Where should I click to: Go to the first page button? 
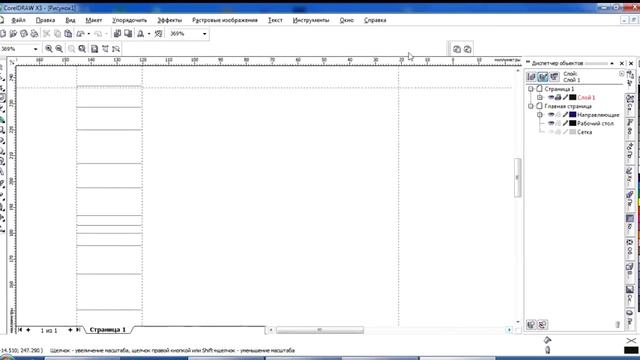pos(20,330)
